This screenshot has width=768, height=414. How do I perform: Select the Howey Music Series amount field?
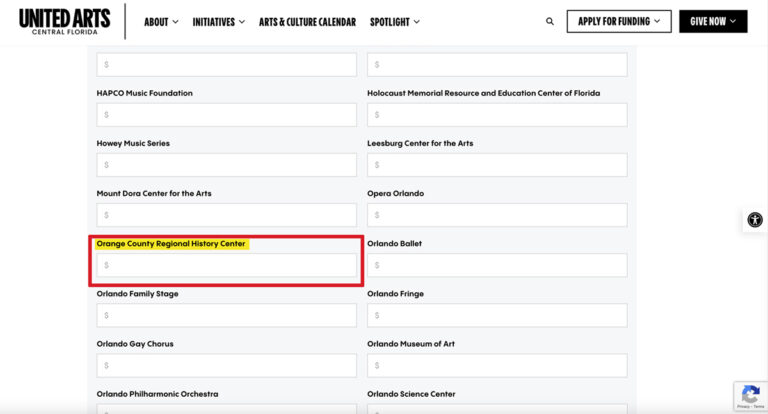[226, 165]
